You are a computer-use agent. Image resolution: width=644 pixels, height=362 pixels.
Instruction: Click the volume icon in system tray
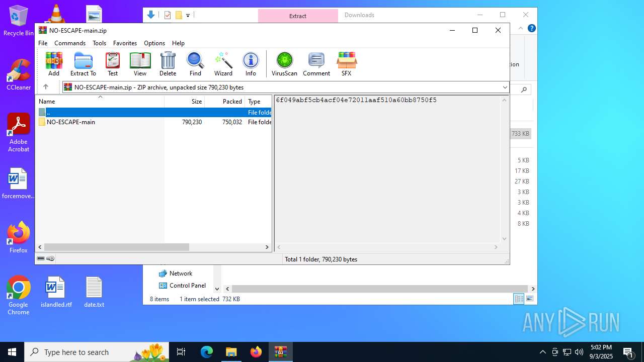(579, 352)
